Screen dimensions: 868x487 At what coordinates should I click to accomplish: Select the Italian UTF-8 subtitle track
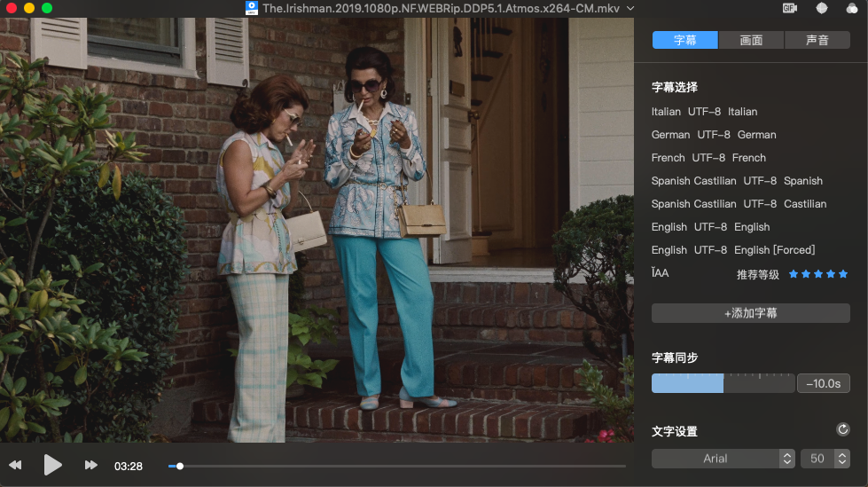click(x=704, y=112)
